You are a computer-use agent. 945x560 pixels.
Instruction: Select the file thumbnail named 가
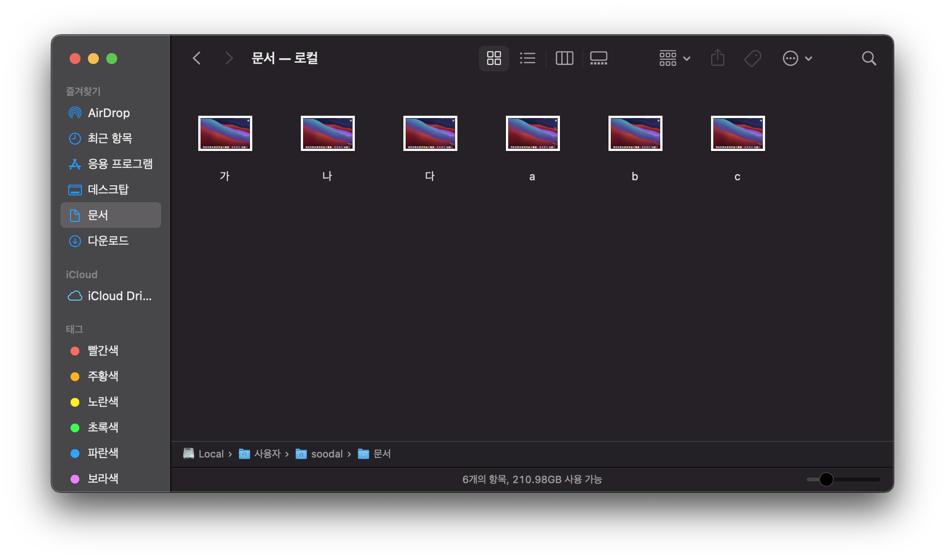pos(225,133)
